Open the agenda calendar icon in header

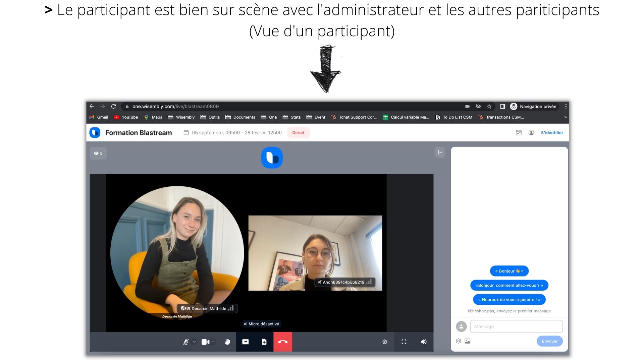tap(519, 133)
